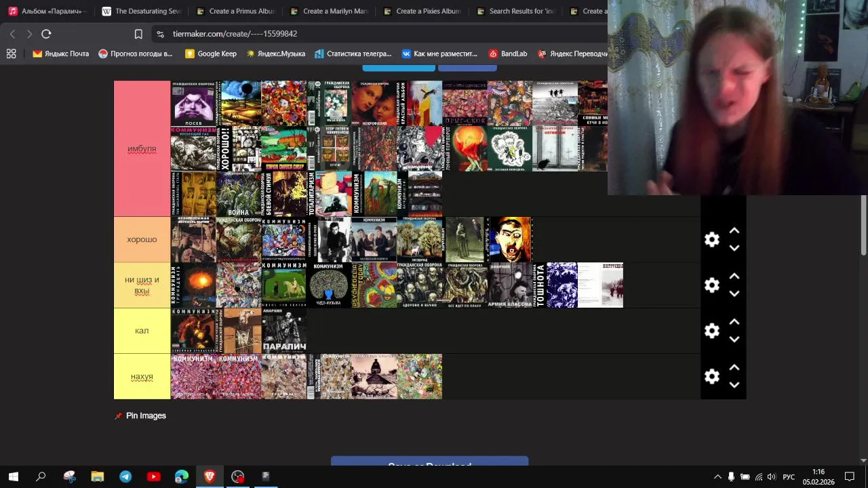Viewport: 868px width, 488px height.
Task: Select the хорошо tier label
Action: pos(142,239)
